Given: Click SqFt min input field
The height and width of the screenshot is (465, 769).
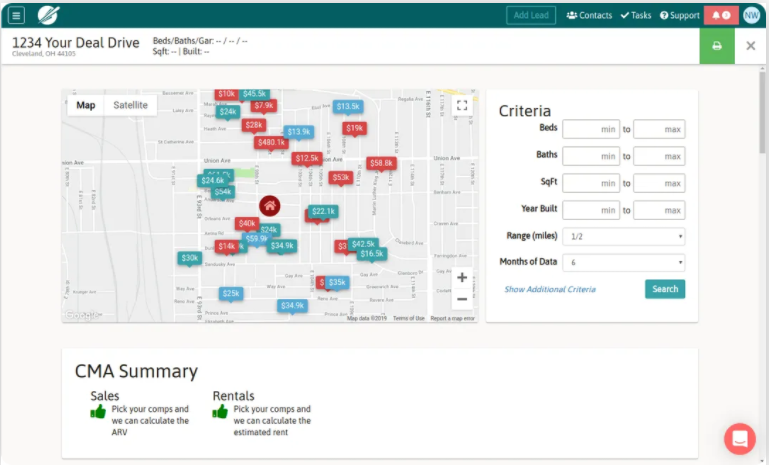Looking at the screenshot, I should point(591,183).
